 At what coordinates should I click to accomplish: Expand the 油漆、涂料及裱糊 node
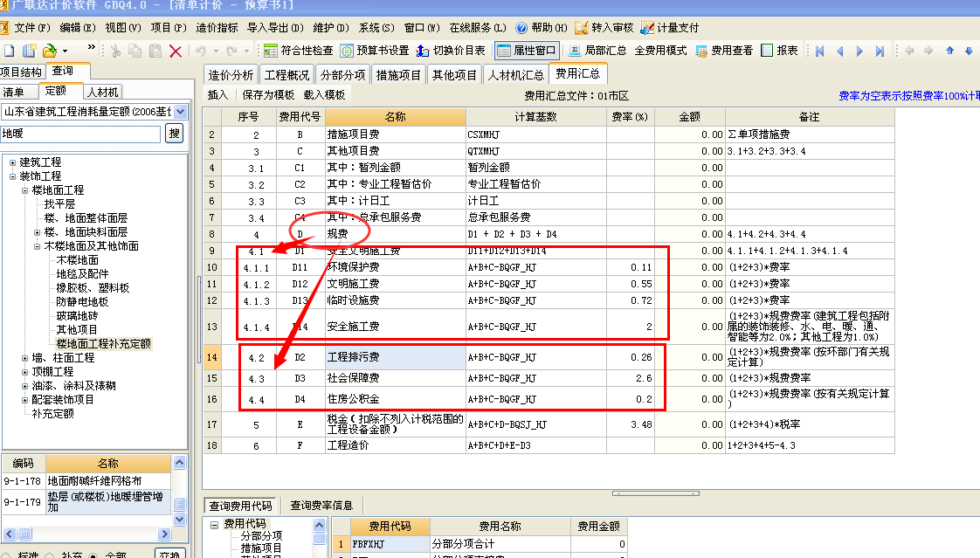tap(25, 386)
